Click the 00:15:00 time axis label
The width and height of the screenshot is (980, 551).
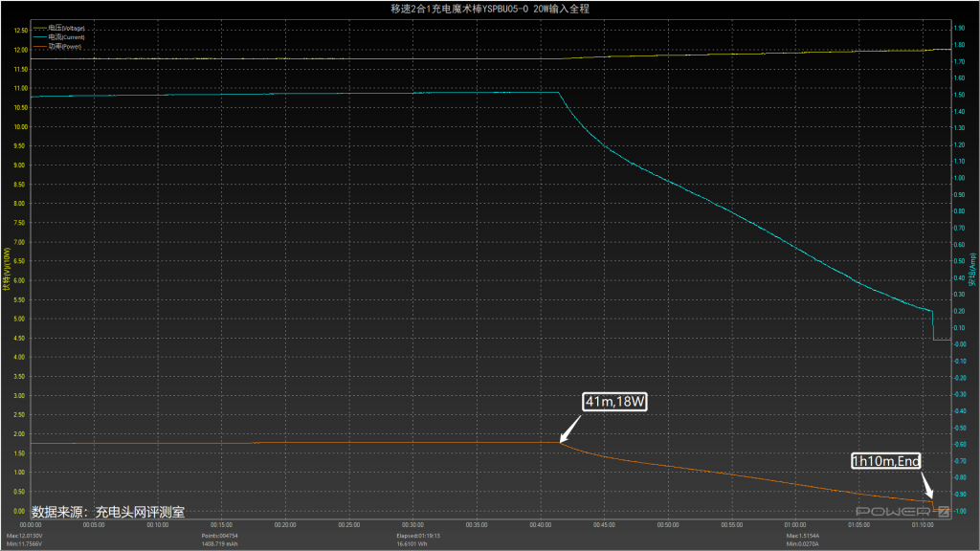click(x=221, y=525)
